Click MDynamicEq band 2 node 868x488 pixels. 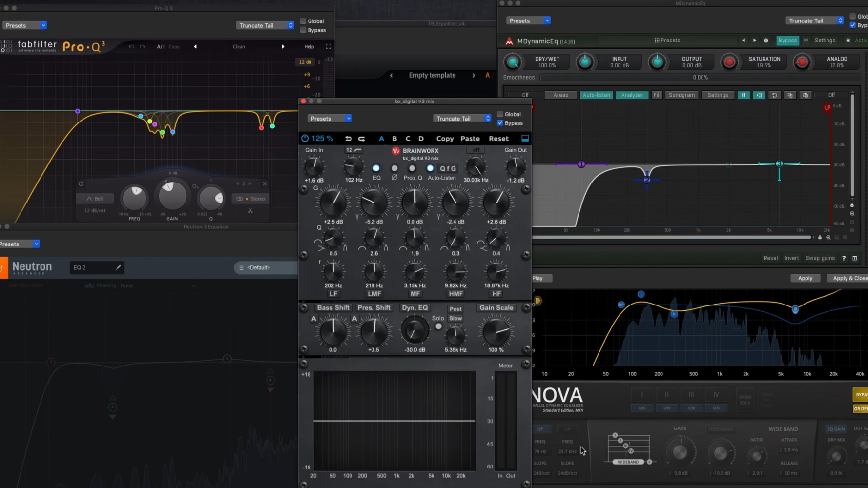(647, 180)
